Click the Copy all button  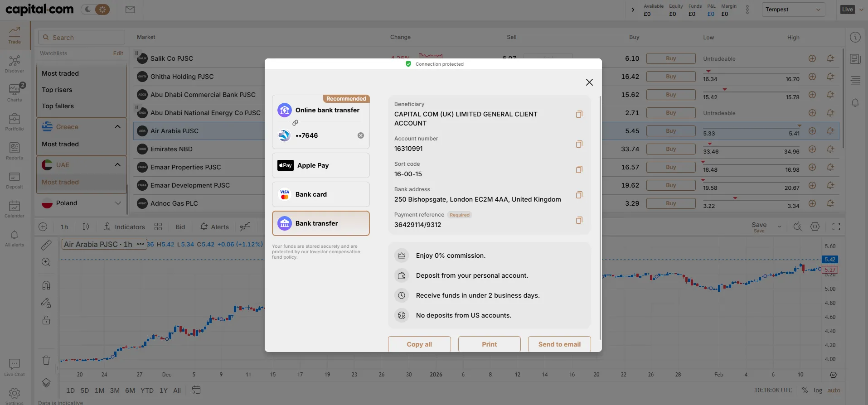tap(419, 344)
